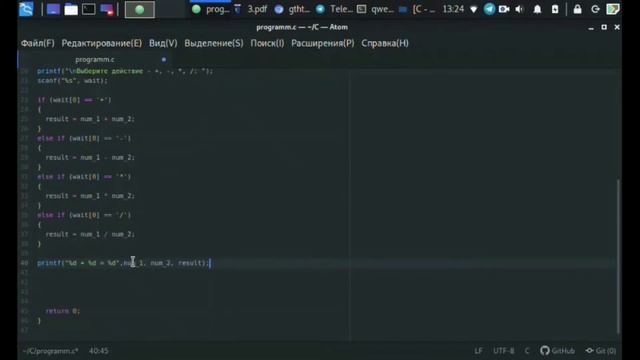This screenshot has height=360, width=640.
Task: Open the volume speaker tray icon
Action: click(x=519, y=9)
